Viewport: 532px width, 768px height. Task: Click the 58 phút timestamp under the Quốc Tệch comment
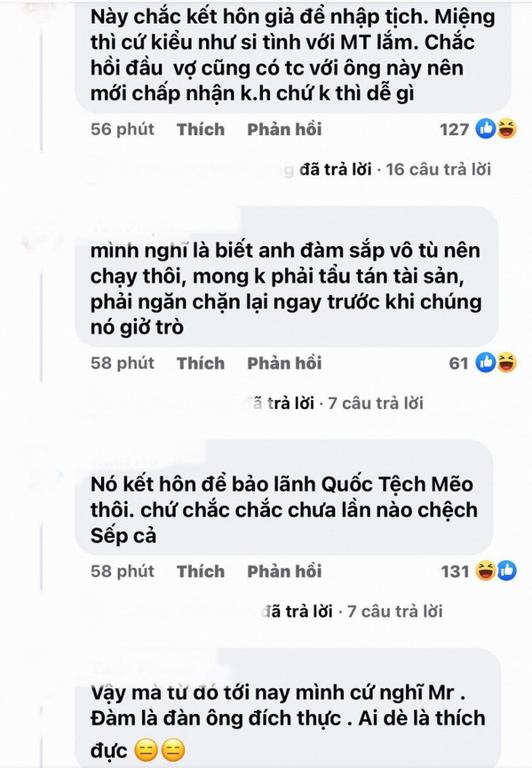tap(123, 571)
